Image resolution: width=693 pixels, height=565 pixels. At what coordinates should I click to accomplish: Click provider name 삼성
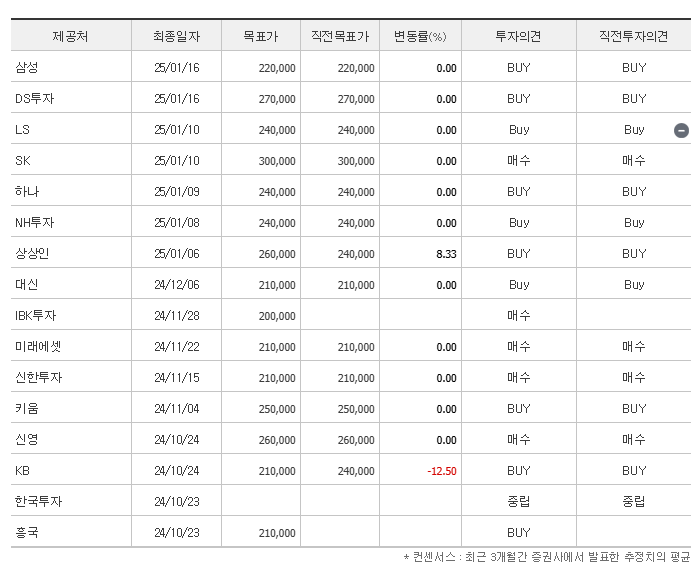click(27, 68)
